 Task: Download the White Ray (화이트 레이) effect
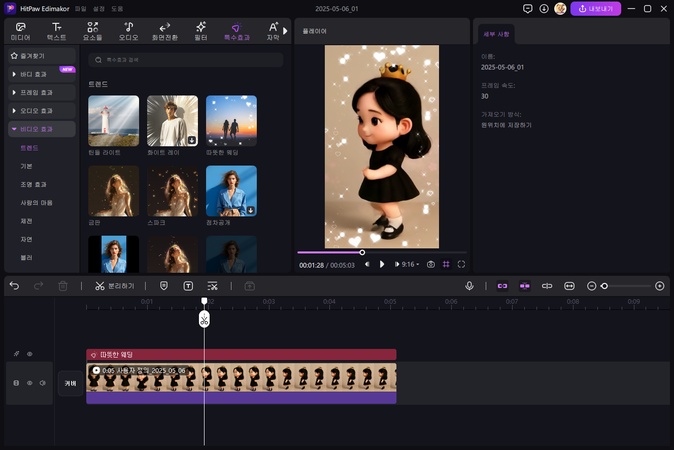point(192,140)
